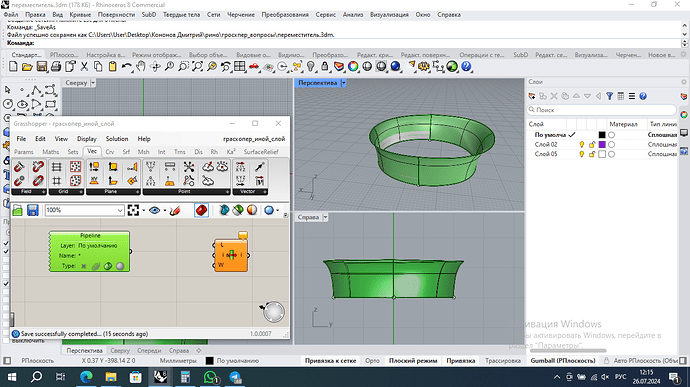Click the red car icon in Rhino toolbar
Viewport: 690px width, 387px height.
tap(254, 66)
